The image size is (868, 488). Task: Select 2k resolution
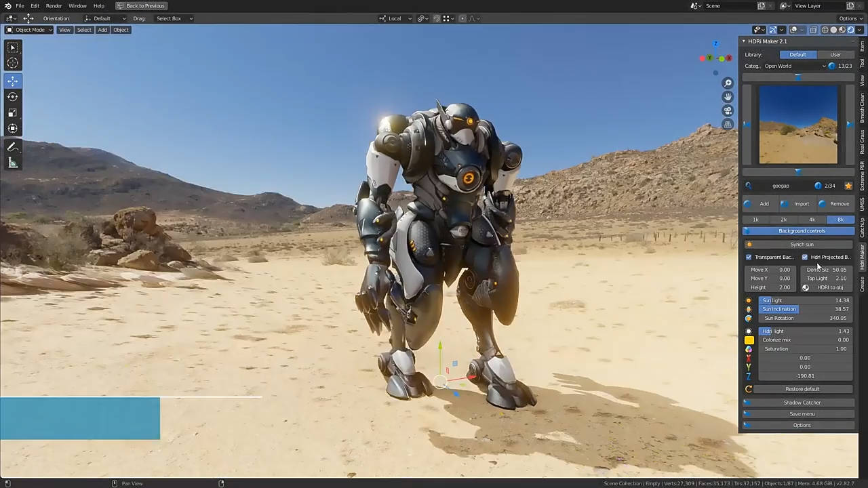click(x=783, y=220)
